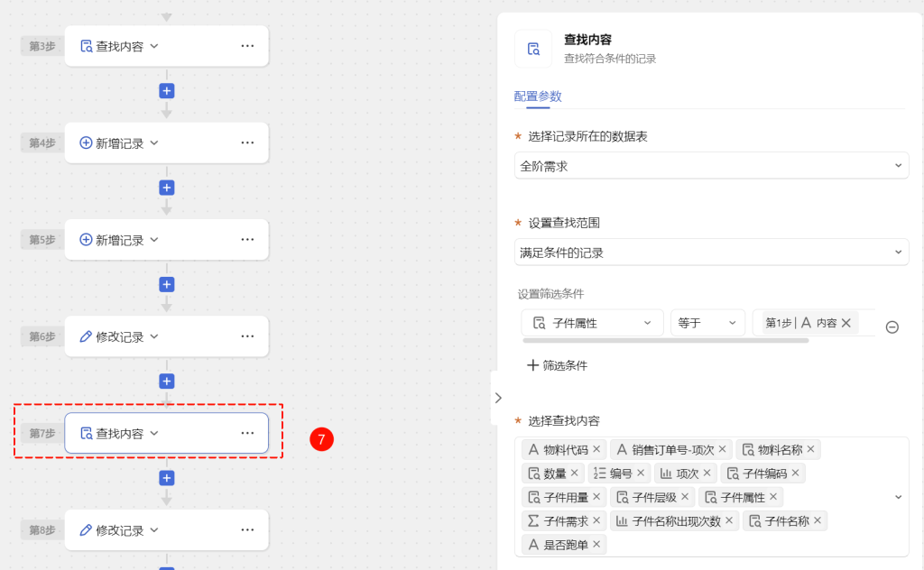This screenshot has height=570, width=924.
Task: Remove the 子件编码 tag
Action: 796,473
